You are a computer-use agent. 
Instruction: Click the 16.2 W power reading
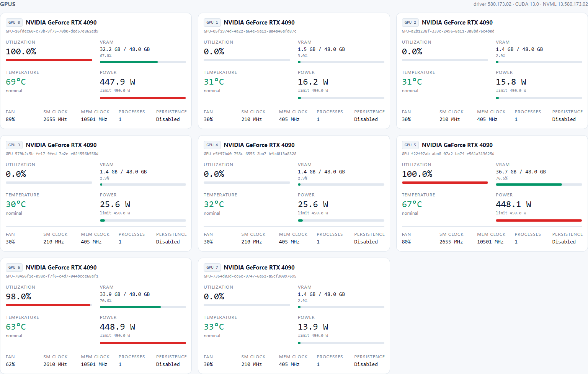tap(313, 82)
